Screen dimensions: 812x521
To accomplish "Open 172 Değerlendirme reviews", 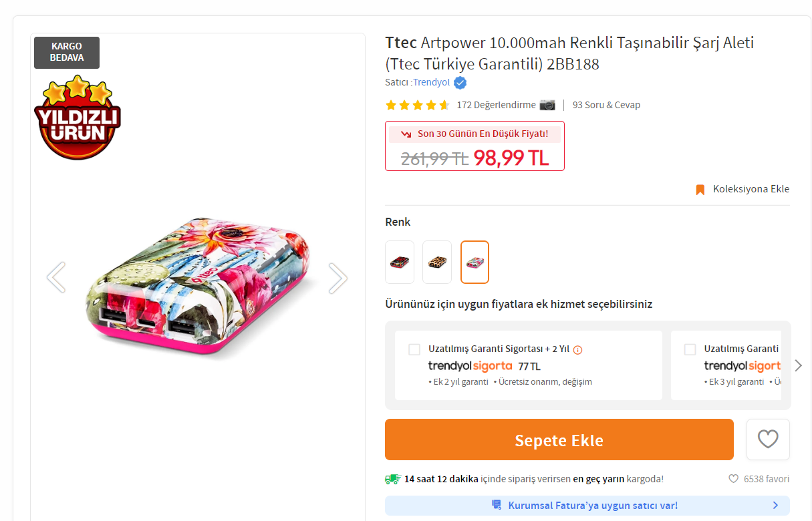I will (x=497, y=105).
